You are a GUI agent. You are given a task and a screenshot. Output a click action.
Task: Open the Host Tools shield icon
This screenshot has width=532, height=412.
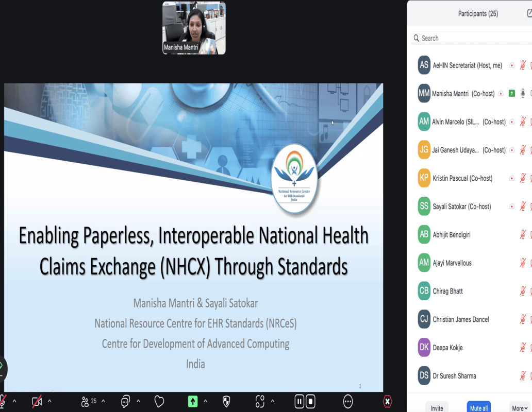[226, 401]
